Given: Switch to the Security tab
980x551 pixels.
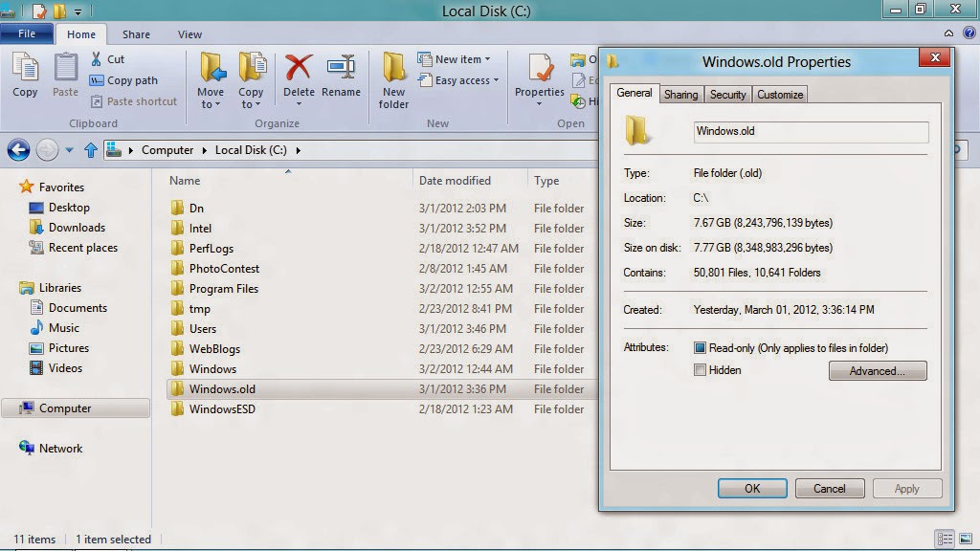Looking at the screenshot, I should (x=727, y=95).
